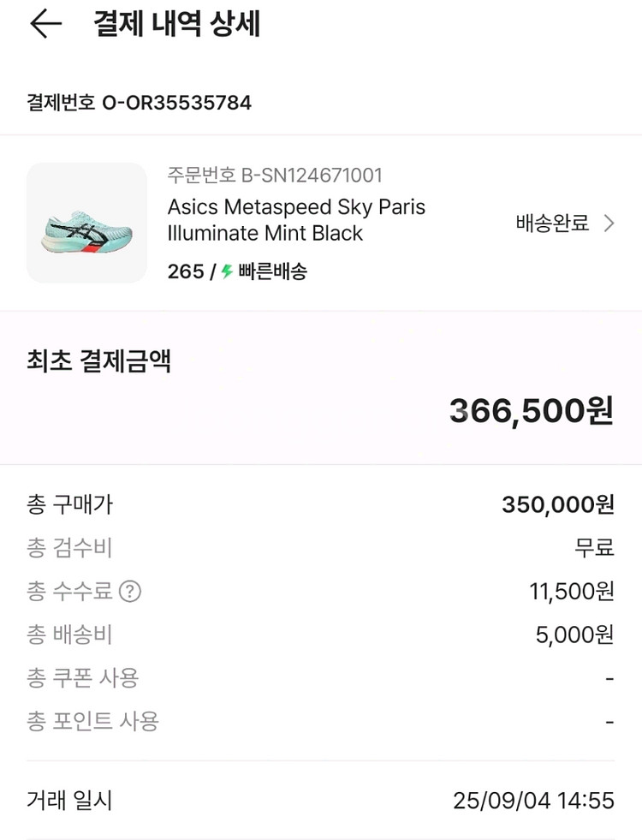Expand delivery status chevron arrow
Viewport: 642px width, 840px height.
(609, 223)
